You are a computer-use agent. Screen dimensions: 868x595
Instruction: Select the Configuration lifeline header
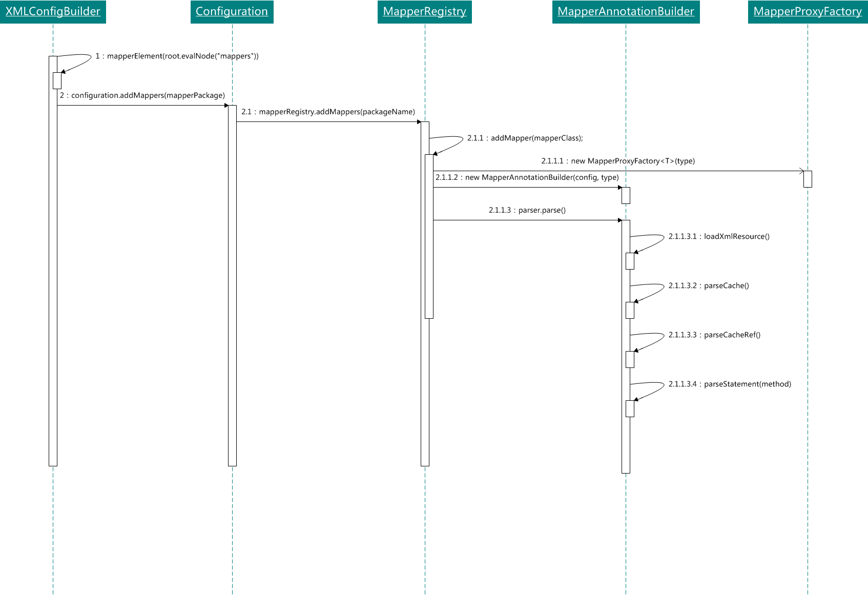(x=232, y=12)
